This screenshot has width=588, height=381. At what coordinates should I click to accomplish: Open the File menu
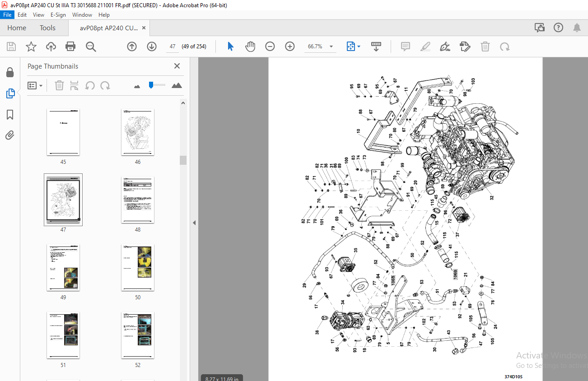pos(7,15)
